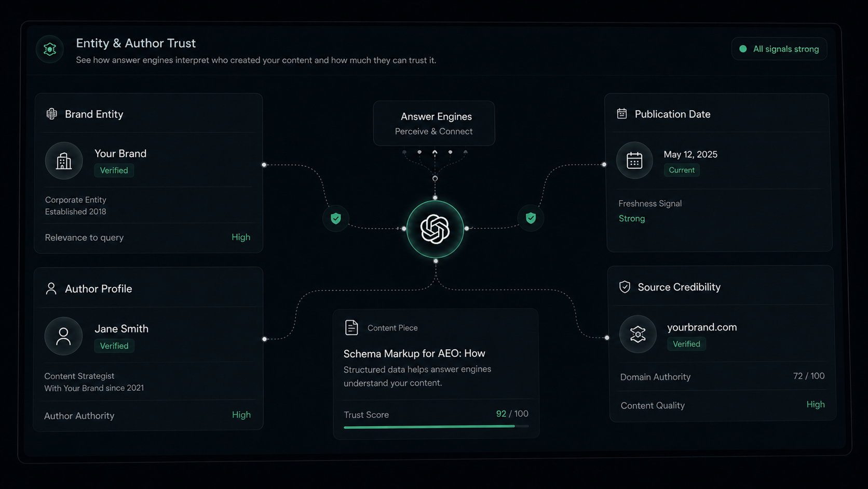Click the Content Strategist role text
This screenshot has width=868, height=489.
point(79,376)
